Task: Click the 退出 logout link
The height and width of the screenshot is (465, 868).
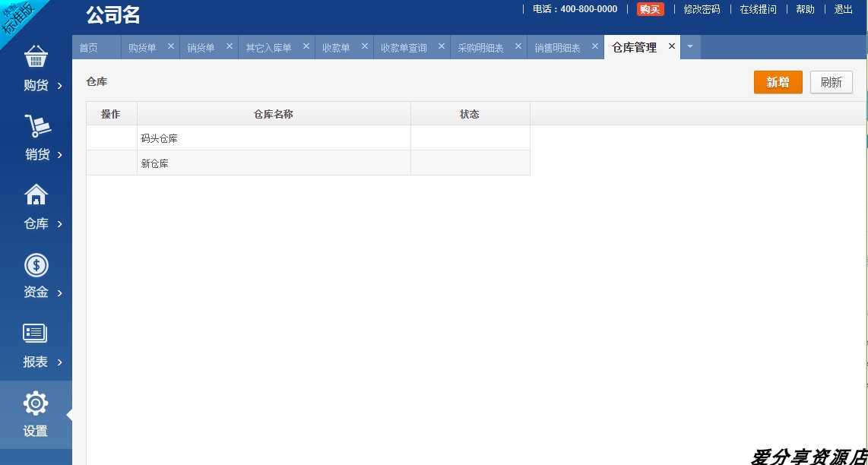Action: (843, 9)
